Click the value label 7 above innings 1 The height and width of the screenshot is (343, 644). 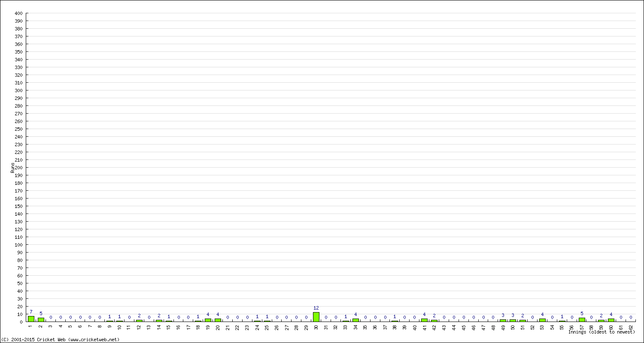pos(31,312)
